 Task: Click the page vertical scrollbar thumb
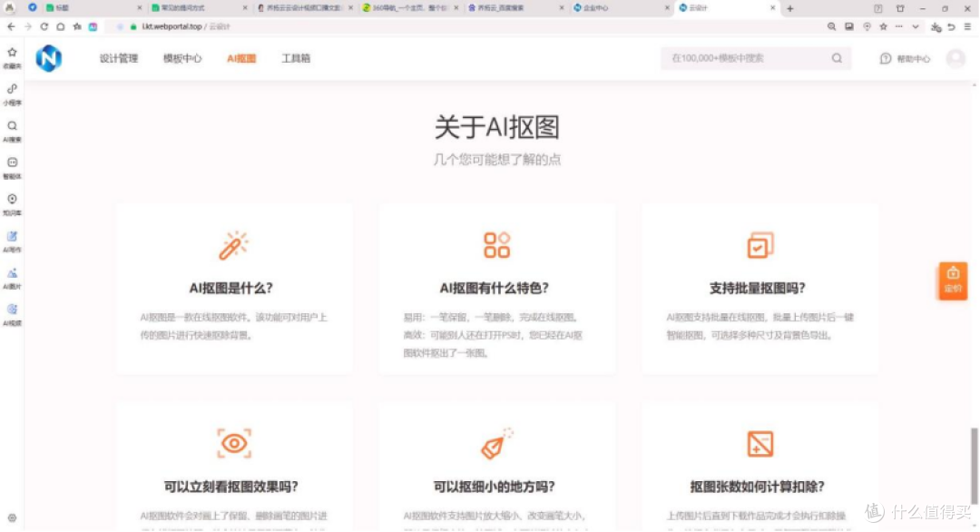[x=974, y=464]
